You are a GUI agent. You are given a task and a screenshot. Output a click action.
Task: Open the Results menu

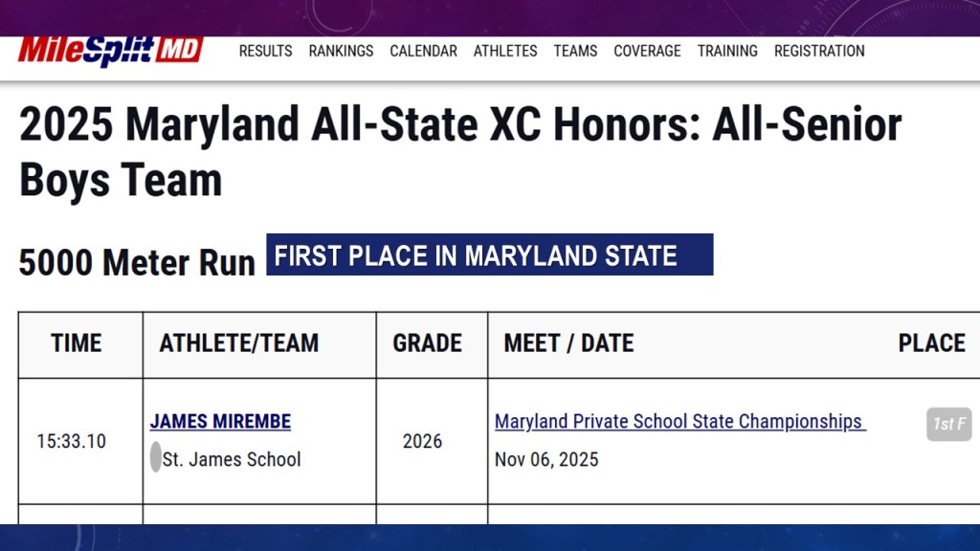tap(265, 51)
